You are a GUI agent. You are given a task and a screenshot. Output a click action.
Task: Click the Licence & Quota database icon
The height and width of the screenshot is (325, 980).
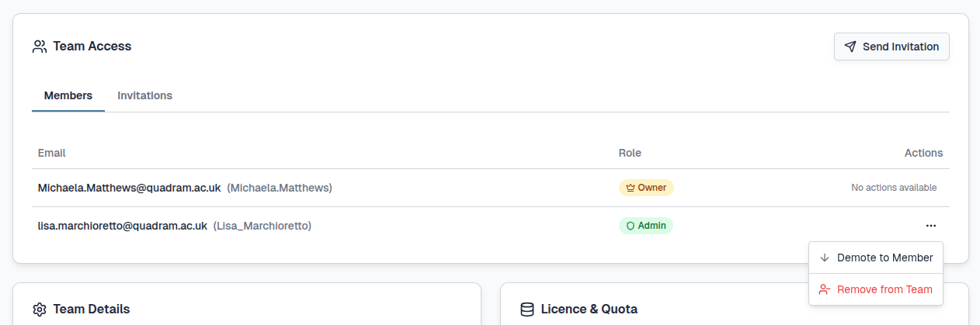527,309
